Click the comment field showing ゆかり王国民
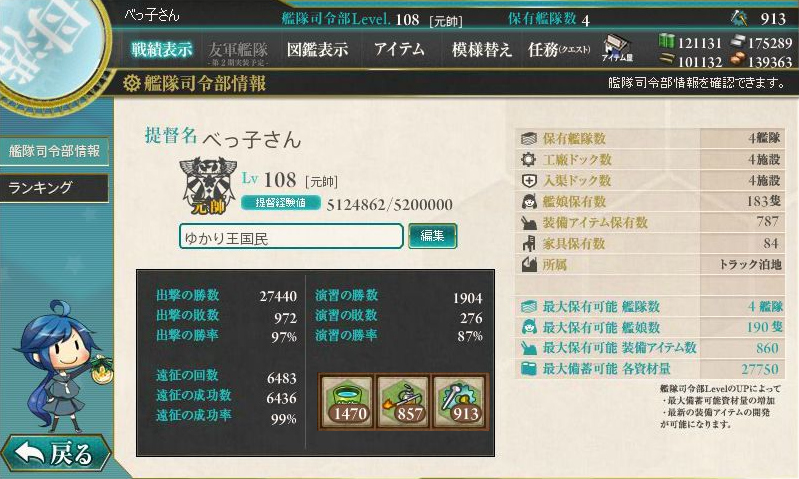The image size is (799, 479). (x=291, y=237)
